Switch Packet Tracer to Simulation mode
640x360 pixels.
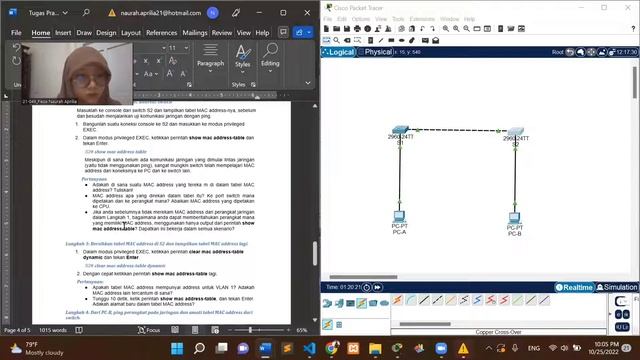[x=617, y=287]
